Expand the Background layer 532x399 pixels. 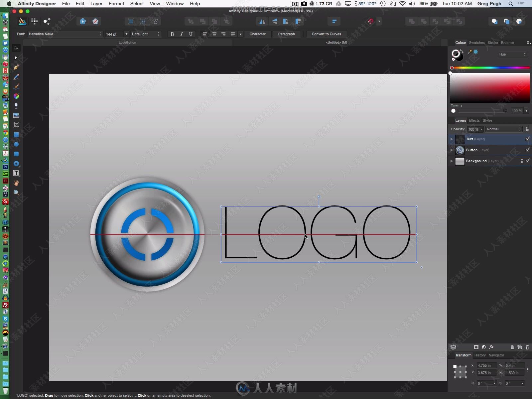452,161
